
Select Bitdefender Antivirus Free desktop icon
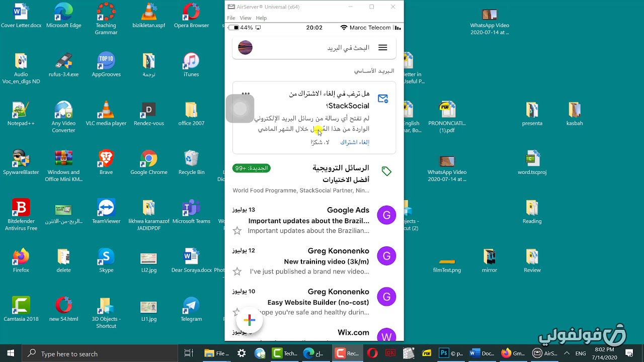tap(21, 215)
